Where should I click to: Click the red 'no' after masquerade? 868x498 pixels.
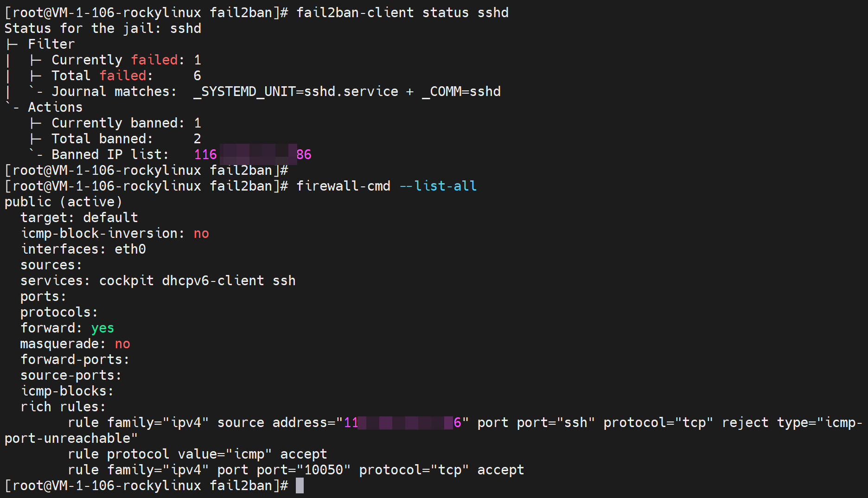(x=122, y=344)
